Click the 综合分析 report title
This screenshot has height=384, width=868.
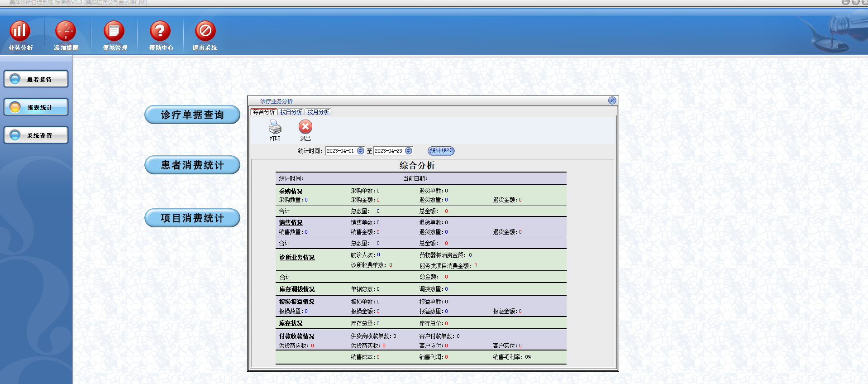417,166
